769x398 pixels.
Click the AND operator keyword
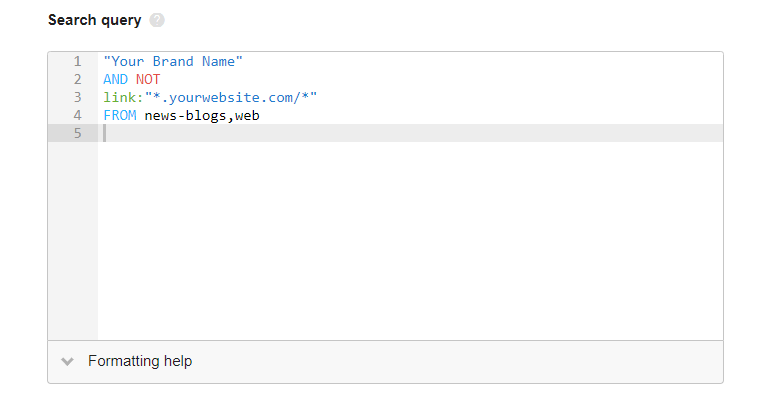(x=115, y=79)
